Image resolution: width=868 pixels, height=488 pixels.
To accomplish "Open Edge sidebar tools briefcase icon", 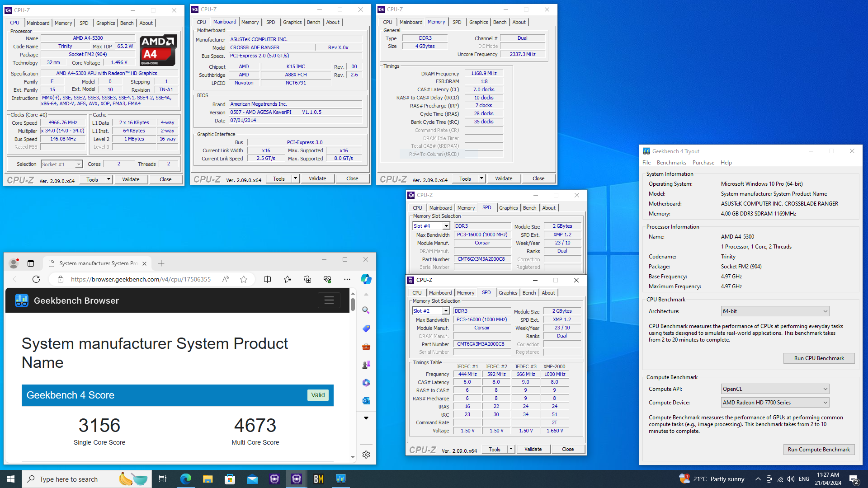I will [366, 347].
